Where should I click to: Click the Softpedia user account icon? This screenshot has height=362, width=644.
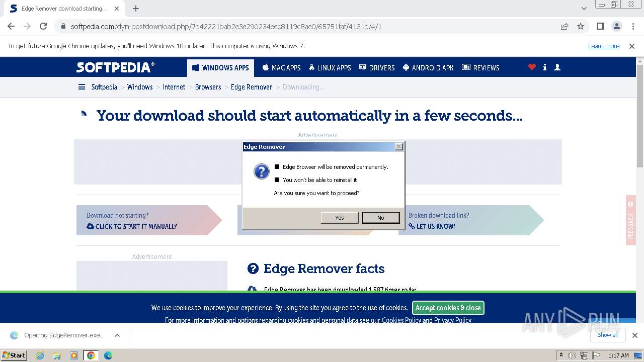pyautogui.click(x=557, y=67)
